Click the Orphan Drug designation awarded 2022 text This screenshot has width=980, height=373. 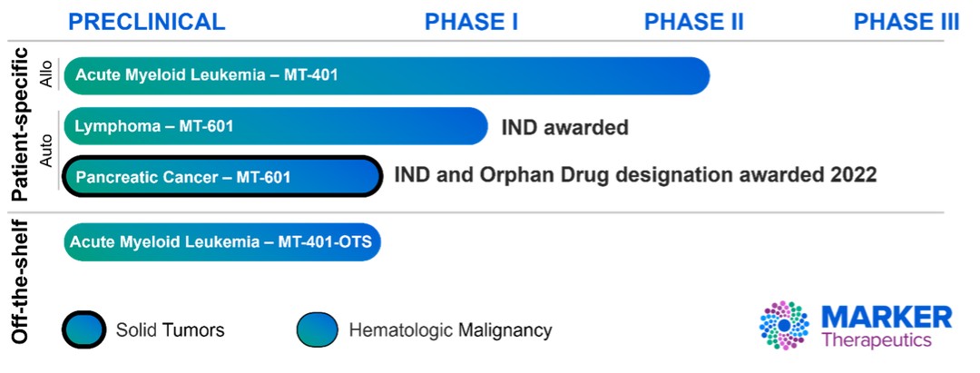pyautogui.click(x=635, y=175)
